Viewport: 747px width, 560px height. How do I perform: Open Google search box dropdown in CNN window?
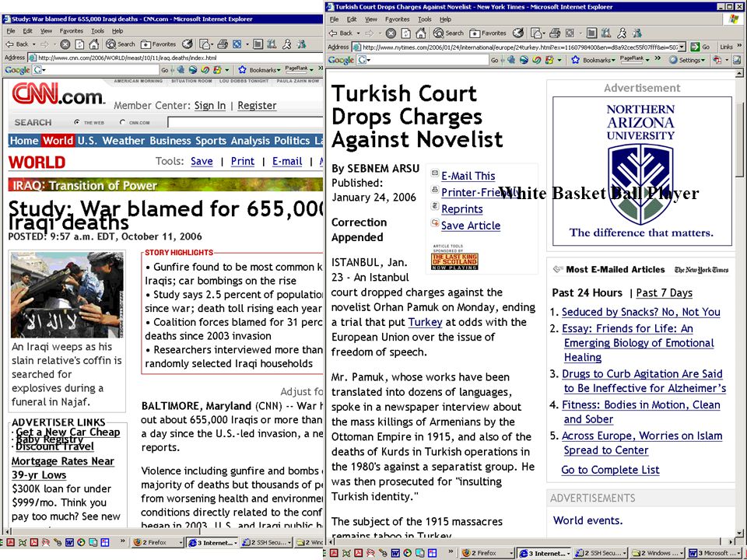coord(44,70)
